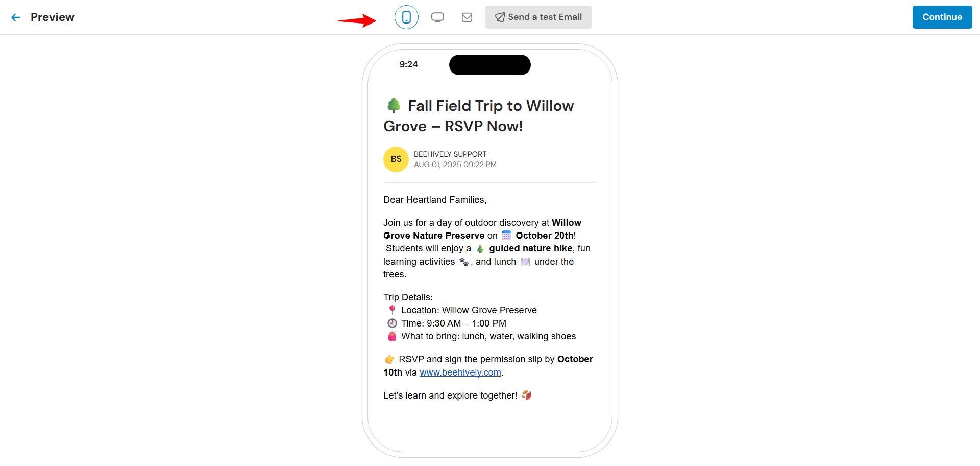Click the yellow BS author avatar
Image resolution: width=980 pixels, height=466 pixels.
click(396, 159)
